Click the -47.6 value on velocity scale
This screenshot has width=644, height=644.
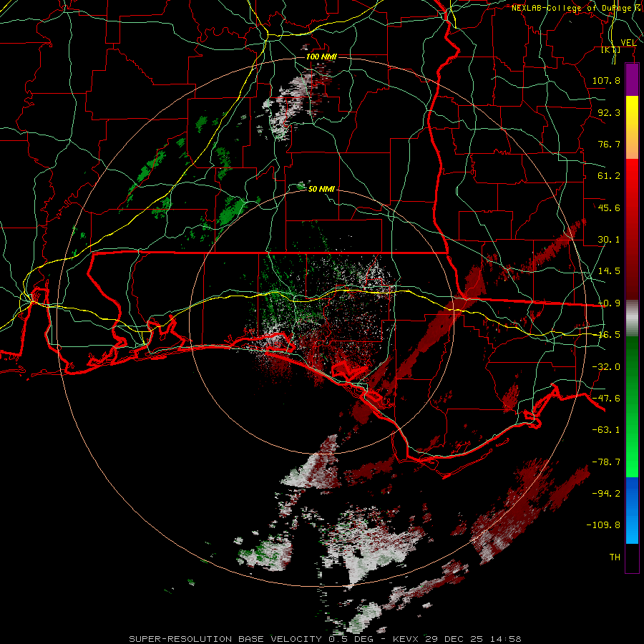(x=606, y=399)
